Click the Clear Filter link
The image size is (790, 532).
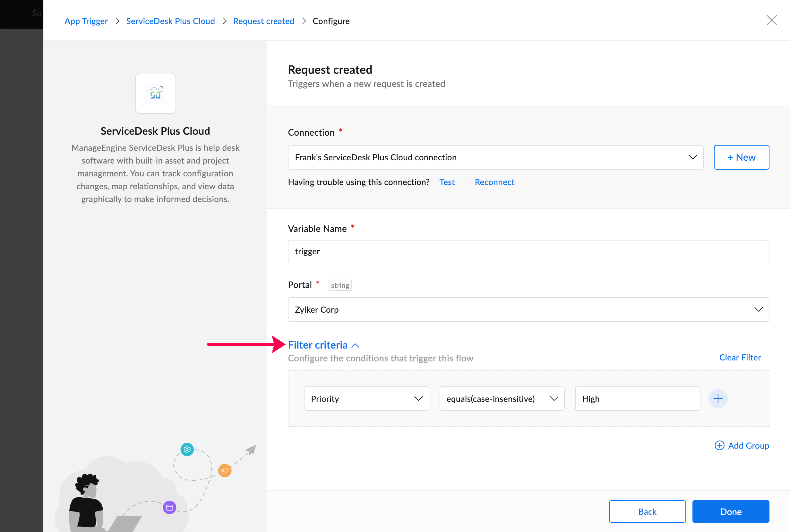pyautogui.click(x=740, y=358)
